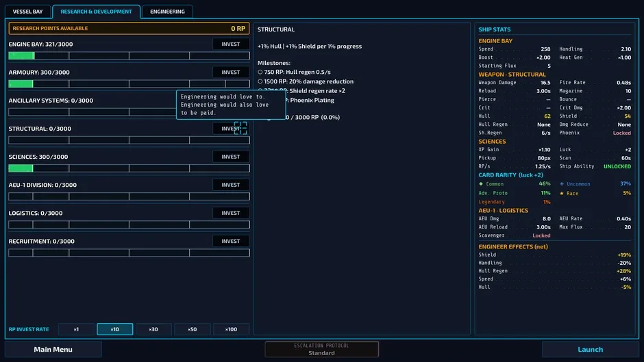Select the 750 RP Hull regen milestone
Image resolution: width=644 pixels, height=362 pixels.
294,72
